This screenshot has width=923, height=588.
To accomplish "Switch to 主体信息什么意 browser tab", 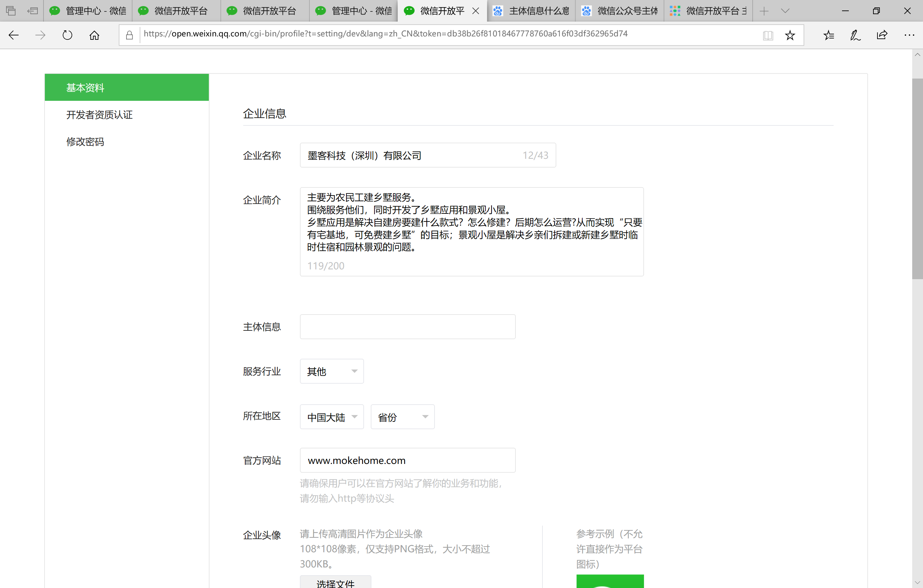I will (532, 11).
